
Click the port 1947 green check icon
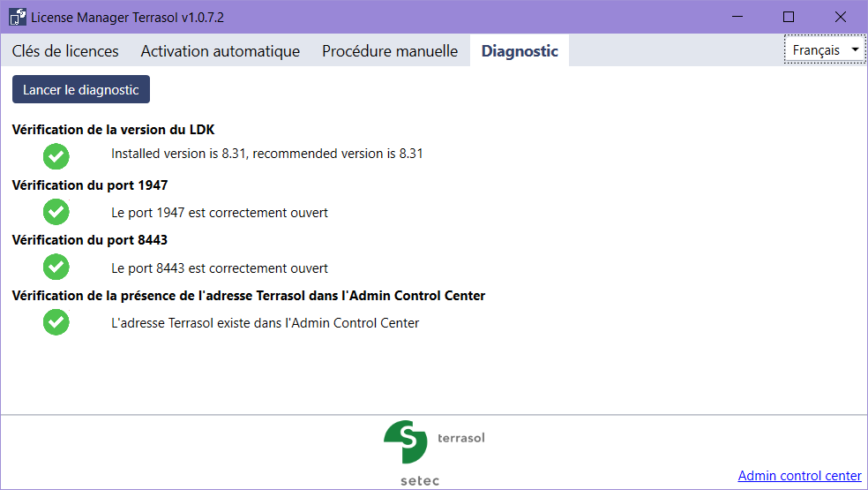pyautogui.click(x=56, y=212)
